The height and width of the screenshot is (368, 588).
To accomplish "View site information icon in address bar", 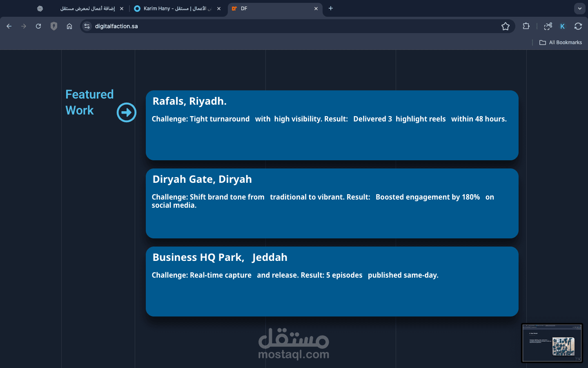I will point(87,26).
